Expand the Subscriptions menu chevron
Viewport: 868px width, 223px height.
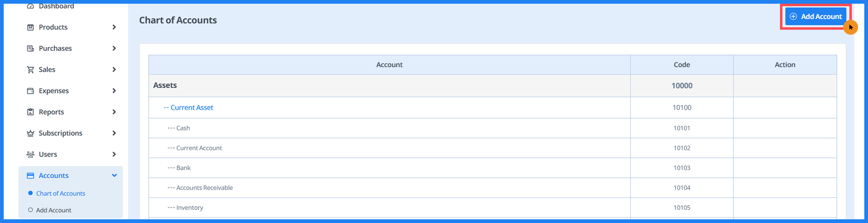[114, 133]
